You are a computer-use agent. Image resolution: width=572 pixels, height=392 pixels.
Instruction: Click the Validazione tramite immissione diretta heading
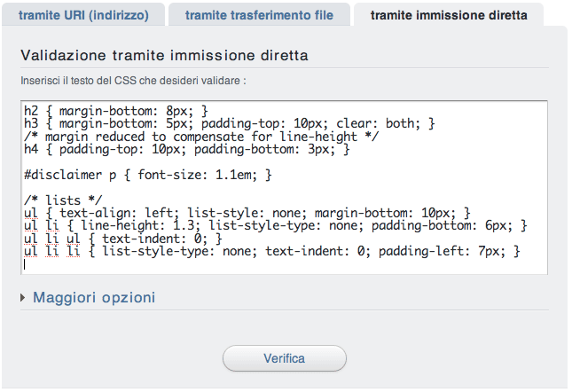click(x=165, y=55)
